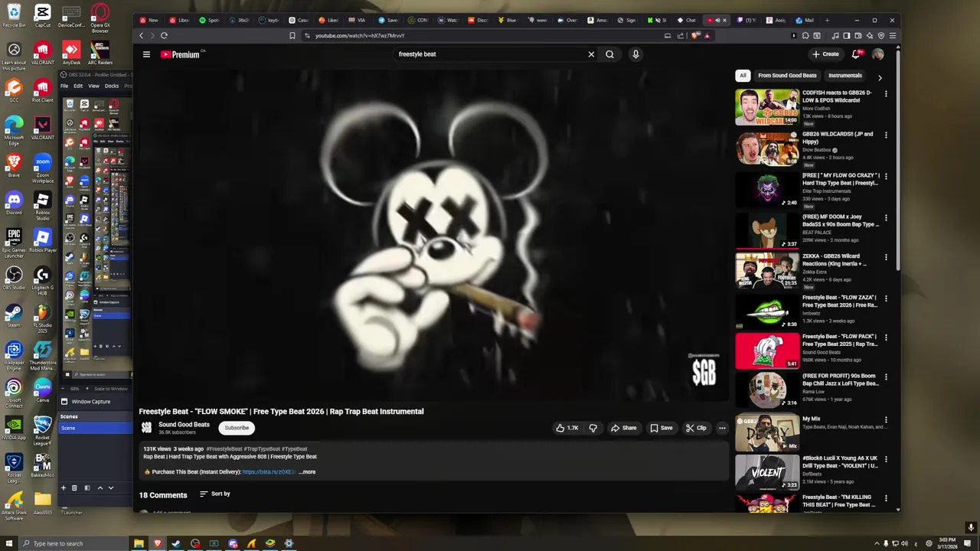
Task: Show next filter chips with arrow
Action: coord(880,77)
